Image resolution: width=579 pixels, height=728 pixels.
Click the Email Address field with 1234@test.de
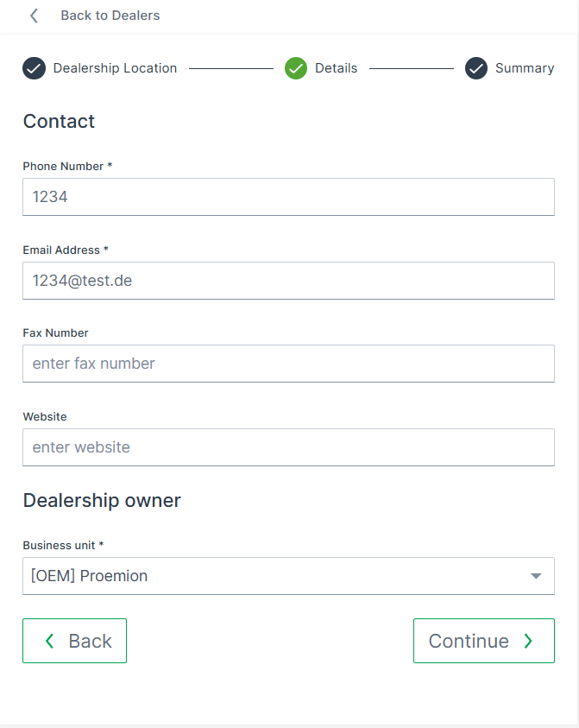(x=288, y=281)
